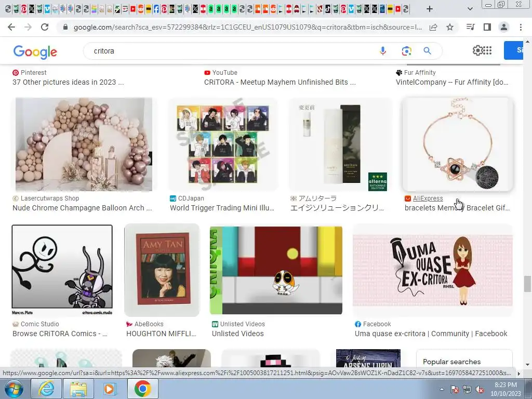
Task: Show hidden system tray icons
Action: coord(442,390)
